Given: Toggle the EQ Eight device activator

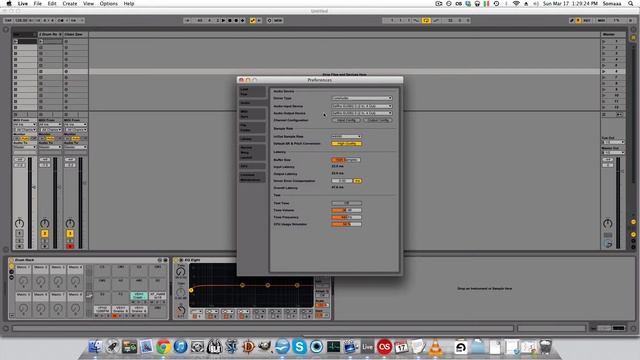Looking at the screenshot, I should tap(176, 260).
